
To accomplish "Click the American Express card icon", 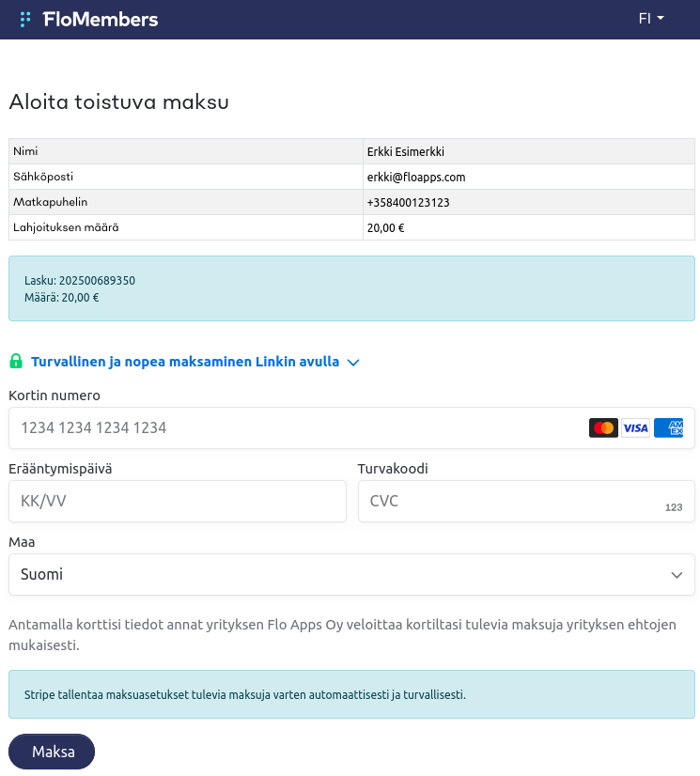I will pos(668,428).
